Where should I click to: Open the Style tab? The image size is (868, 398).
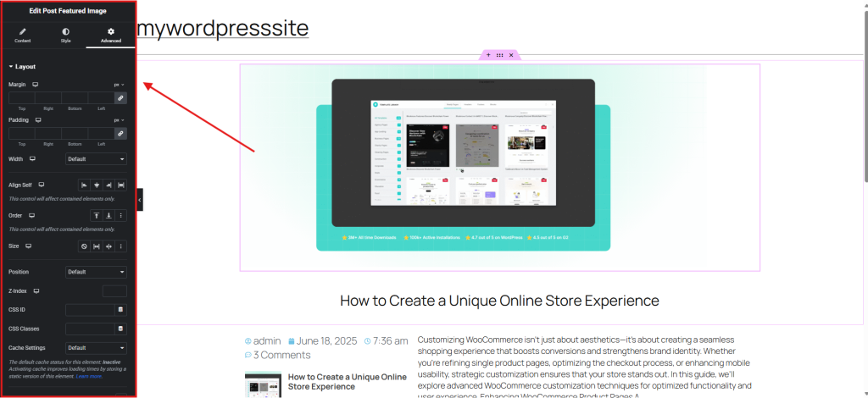pos(66,35)
